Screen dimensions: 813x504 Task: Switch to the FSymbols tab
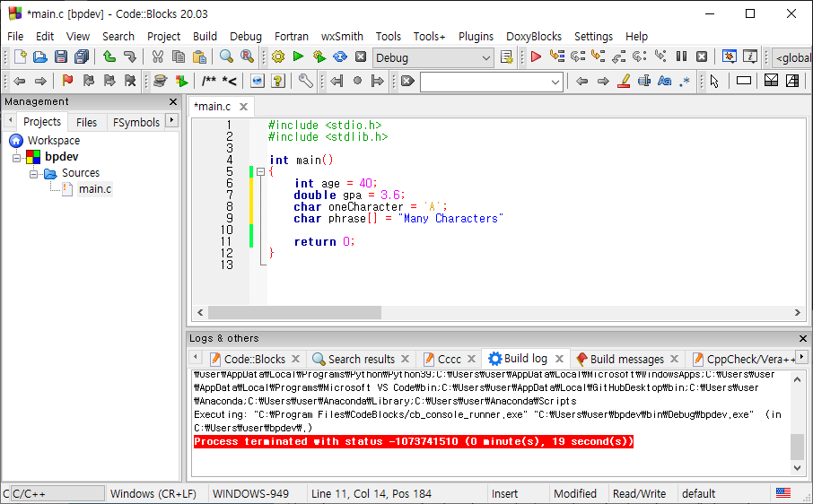pyautogui.click(x=135, y=122)
